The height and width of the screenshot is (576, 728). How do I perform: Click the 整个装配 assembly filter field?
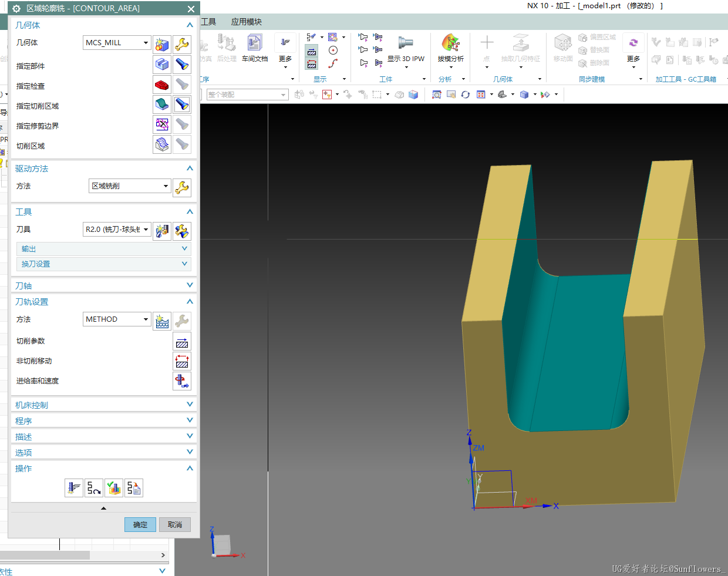tap(247, 95)
